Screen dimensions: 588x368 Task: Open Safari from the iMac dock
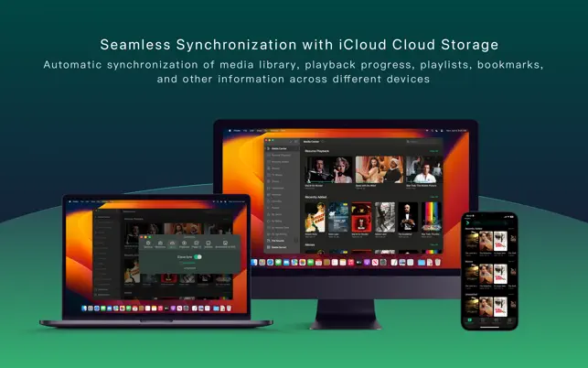tap(270, 262)
